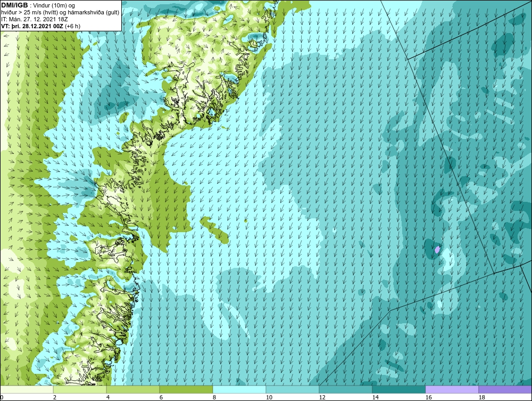Viewport: 532px width, 401px height.
Task: Click the '(+6 h)' forecast offset text
Action: (x=72, y=26)
